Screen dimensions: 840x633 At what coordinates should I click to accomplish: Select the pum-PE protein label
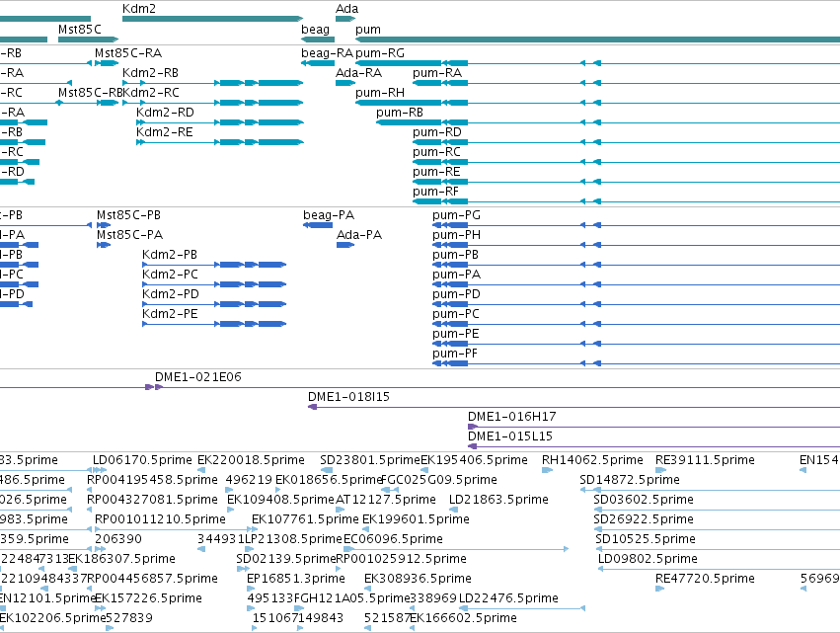tap(456, 335)
